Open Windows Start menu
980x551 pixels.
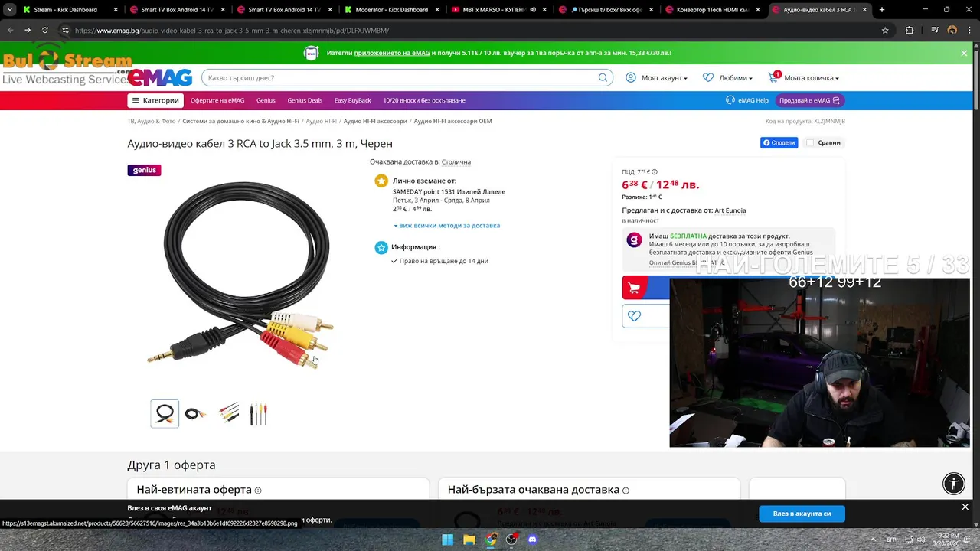click(448, 540)
